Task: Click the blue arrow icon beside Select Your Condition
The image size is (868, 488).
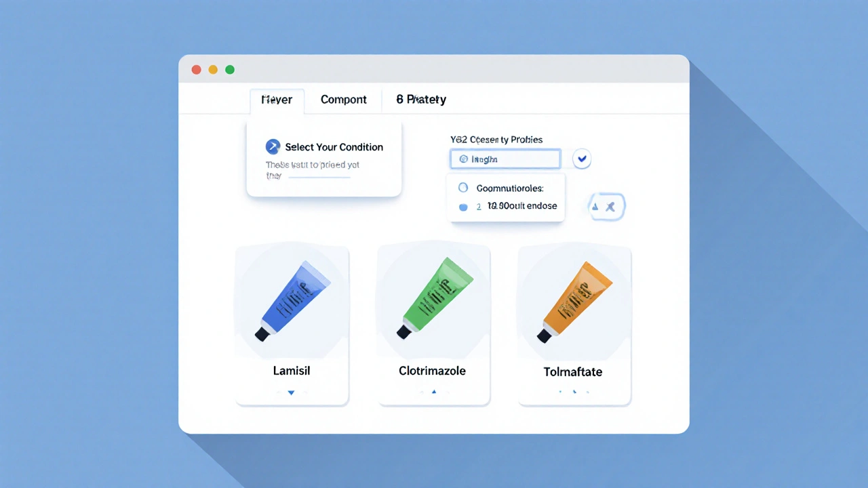Action: 273,147
